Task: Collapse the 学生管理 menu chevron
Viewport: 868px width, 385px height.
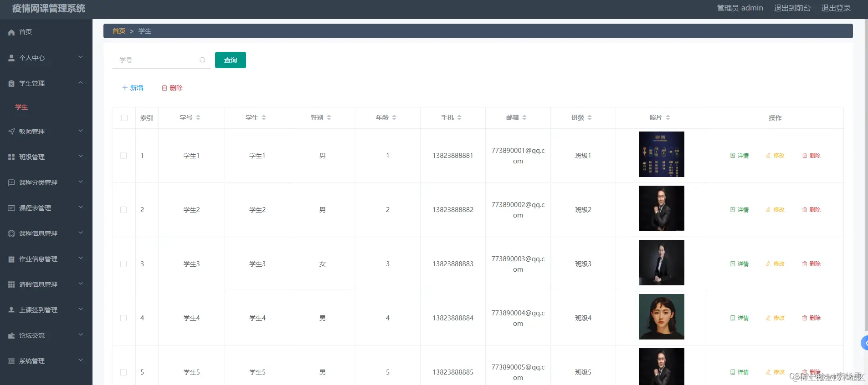Action: [x=81, y=82]
